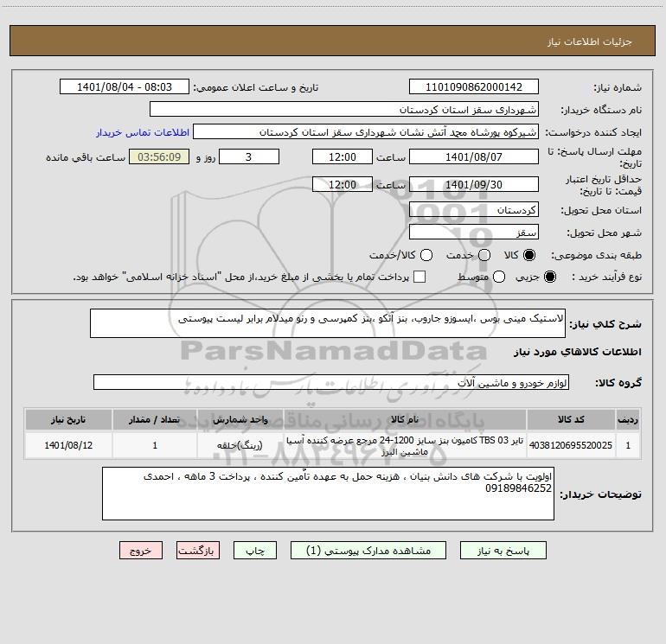Viewport: 666px width, 644px height.
Task: Select the خدمت radio button
Action: [x=484, y=255]
